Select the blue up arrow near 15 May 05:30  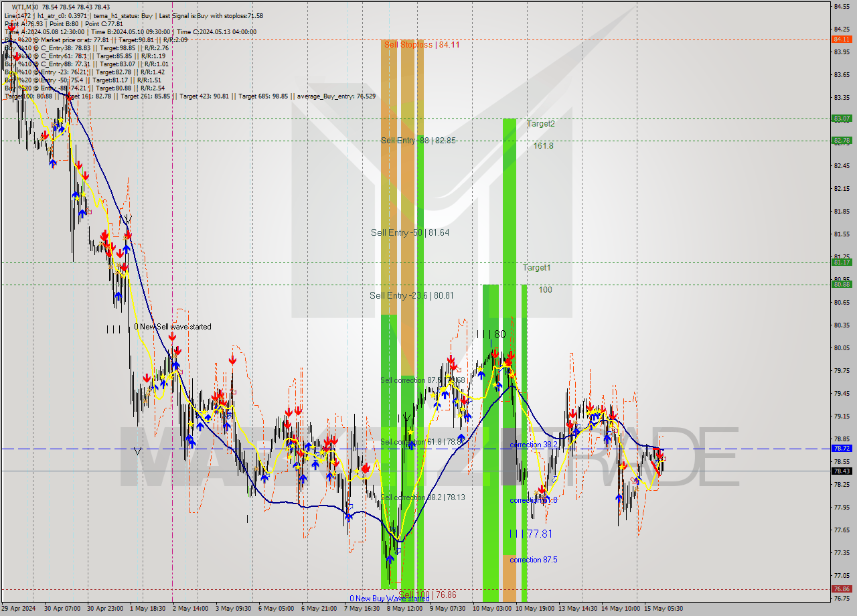638,481
